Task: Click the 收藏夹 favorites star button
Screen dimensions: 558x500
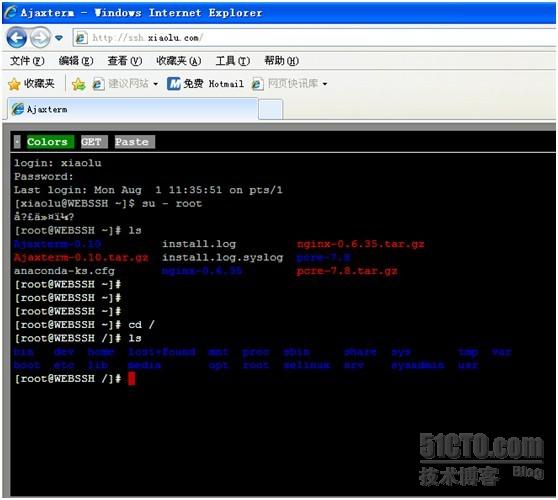Action: [31, 84]
